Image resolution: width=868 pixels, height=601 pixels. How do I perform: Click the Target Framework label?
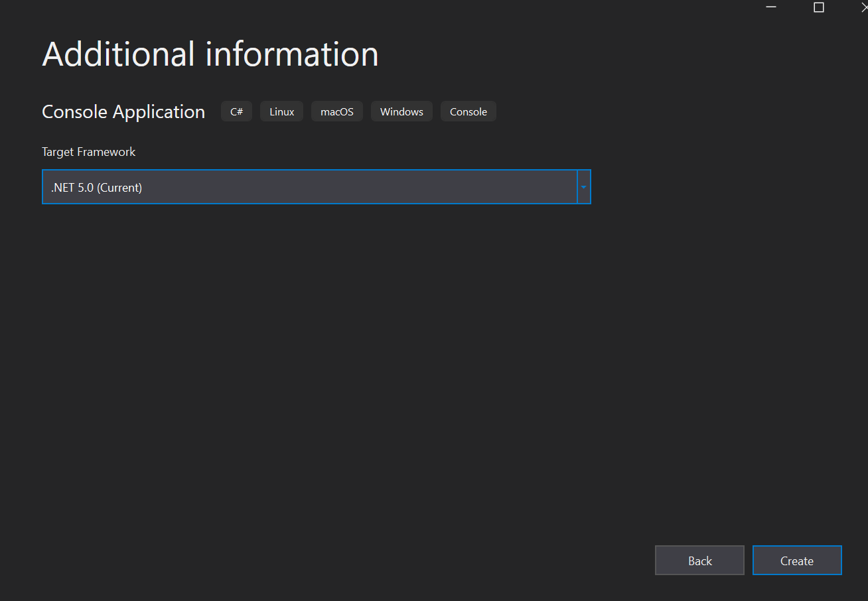tap(88, 151)
